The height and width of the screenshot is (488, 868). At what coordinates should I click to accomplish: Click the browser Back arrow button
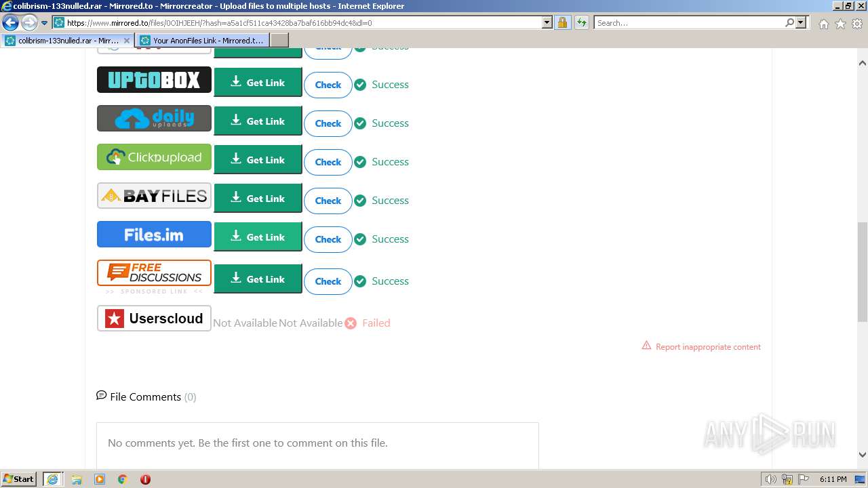coord(10,23)
